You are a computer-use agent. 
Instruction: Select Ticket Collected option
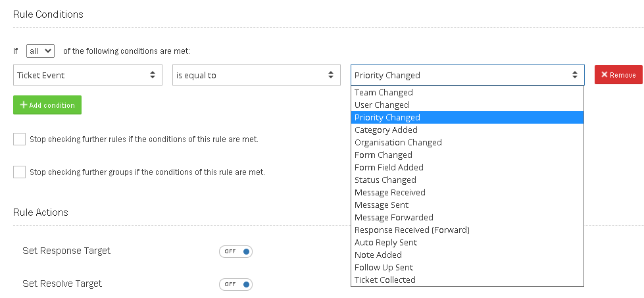(385, 280)
